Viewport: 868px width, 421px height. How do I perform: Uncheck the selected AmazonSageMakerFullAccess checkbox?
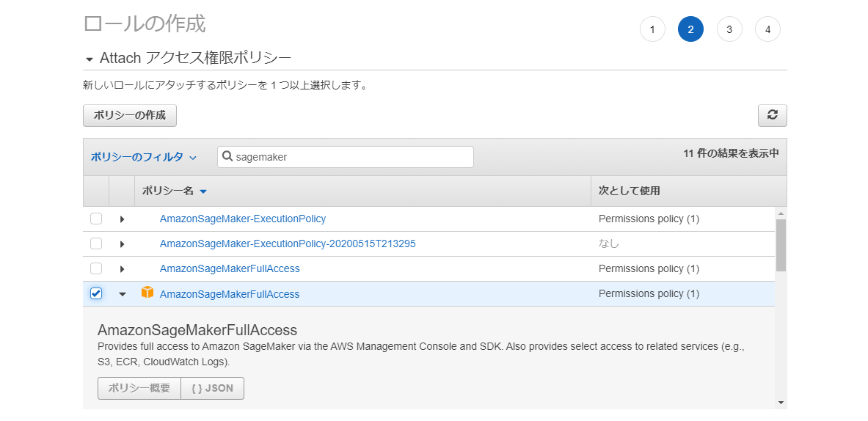96,293
